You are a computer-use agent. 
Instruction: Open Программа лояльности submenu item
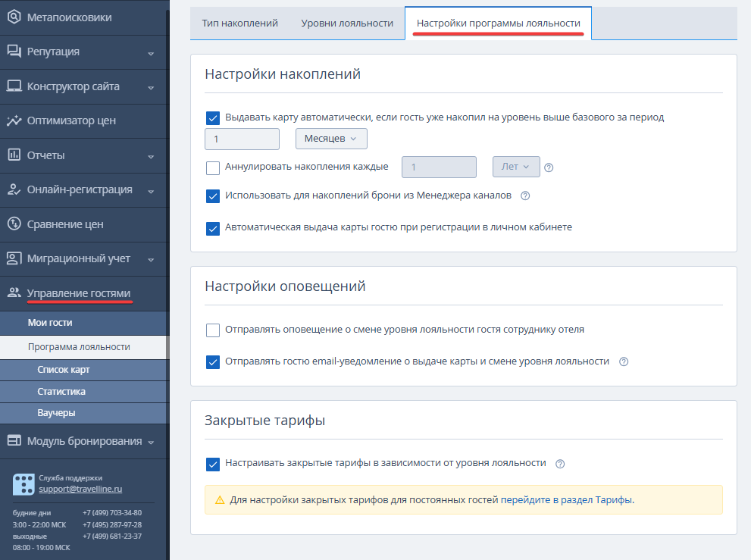coord(84,347)
